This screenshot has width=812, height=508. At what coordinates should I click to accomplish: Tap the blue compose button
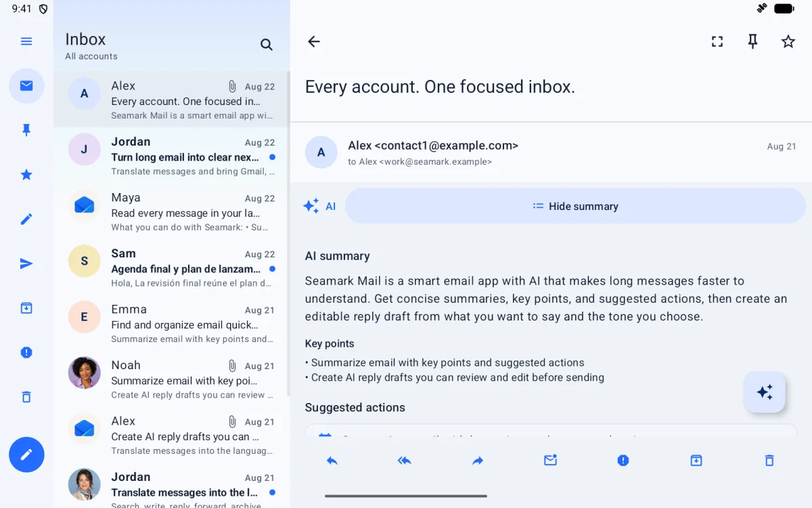(x=26, y=454)
